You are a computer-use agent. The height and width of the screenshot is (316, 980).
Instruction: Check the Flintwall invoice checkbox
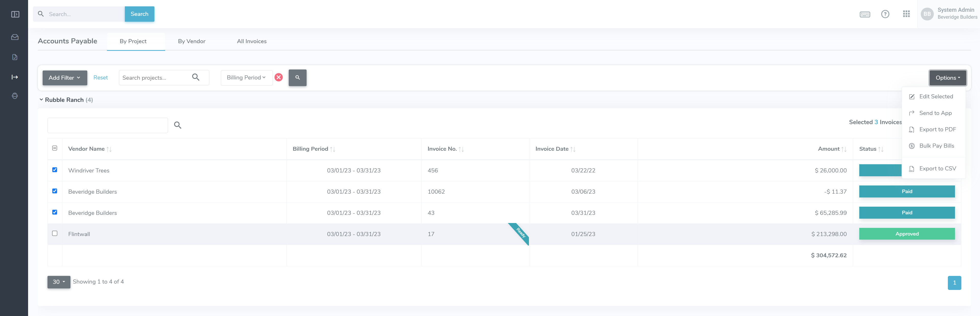tap(55, 233)
